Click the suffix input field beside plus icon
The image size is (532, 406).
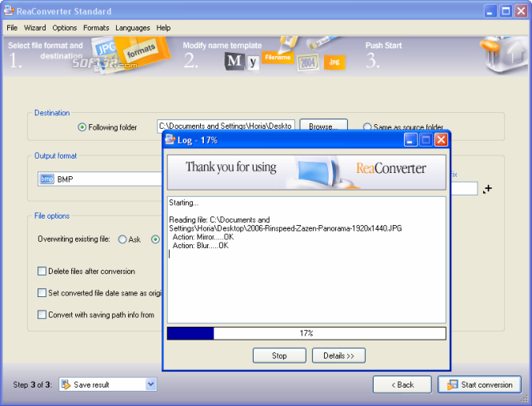coord(464,188)
